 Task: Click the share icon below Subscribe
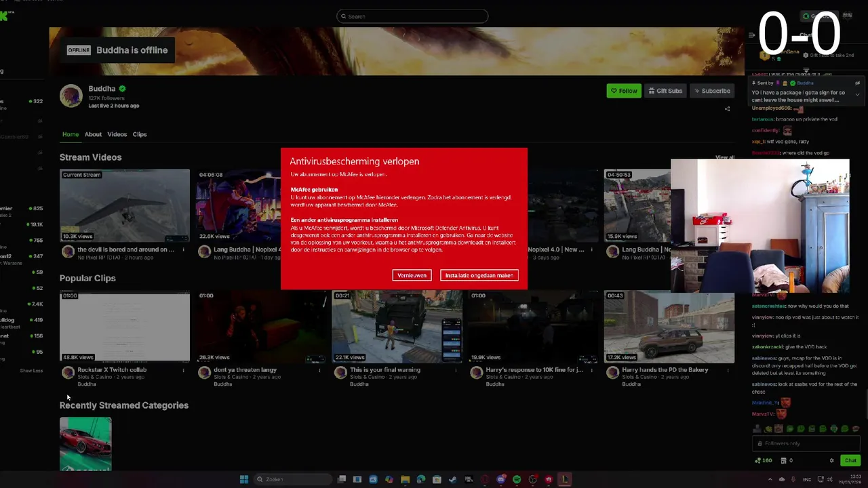pyautogui.click(x=728, y=108)
